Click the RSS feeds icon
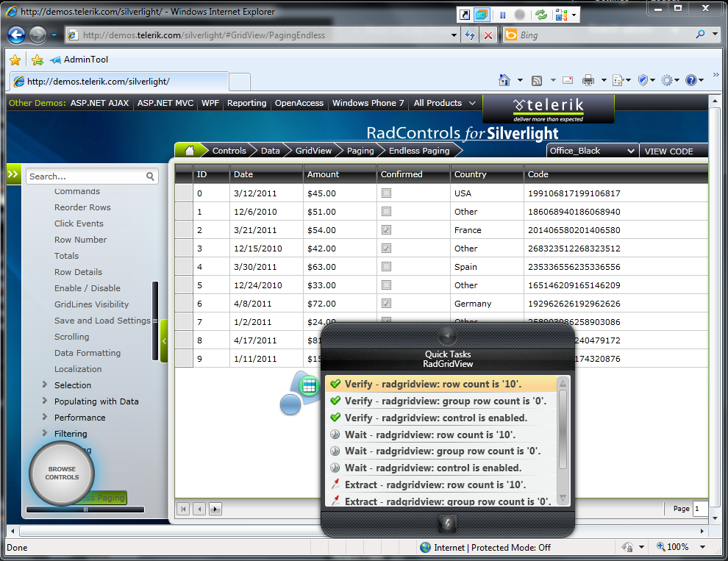This screenshot has width=728, height=561. click(x=537, y=81)
